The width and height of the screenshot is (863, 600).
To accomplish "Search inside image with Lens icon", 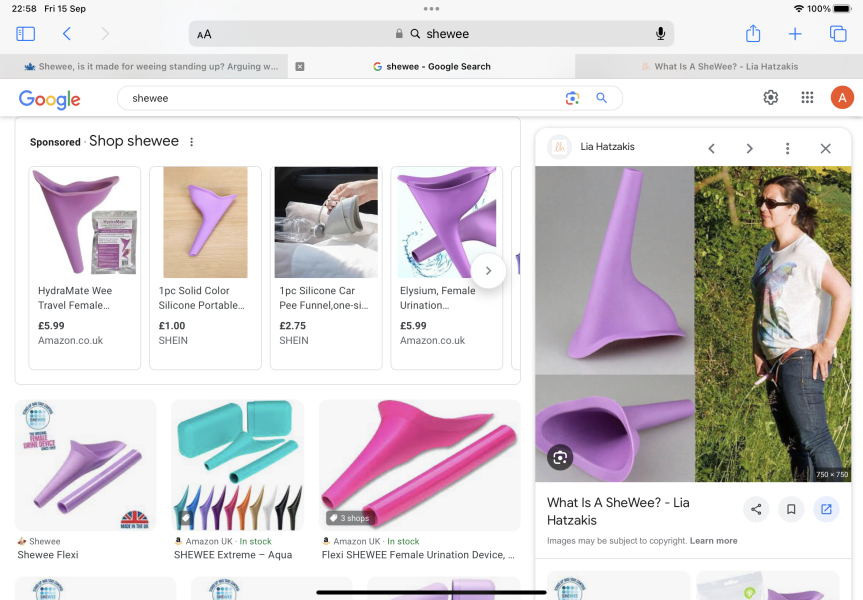I will click(x=560, y=457).
